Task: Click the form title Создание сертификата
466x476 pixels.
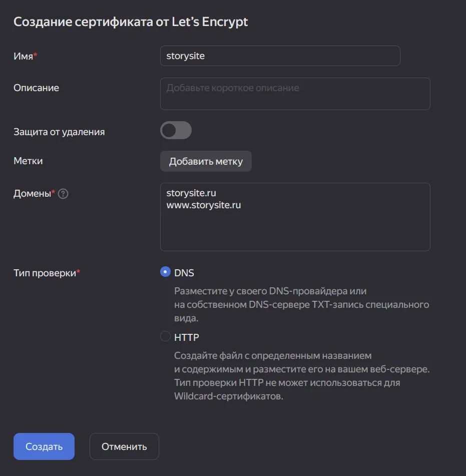Action: click(131, 22)
